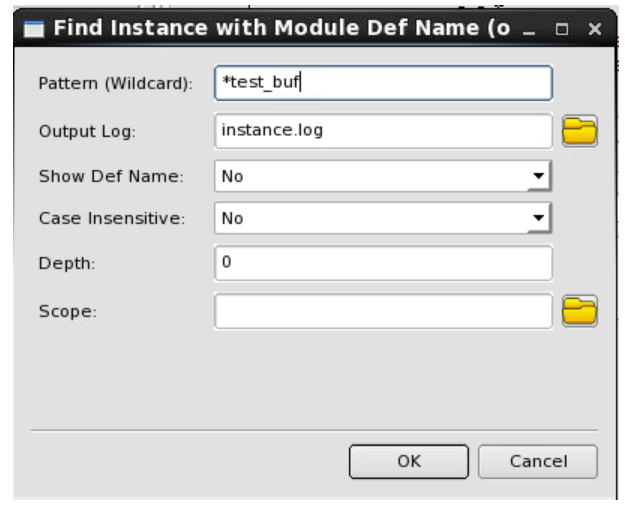Image resolution: width=628 pixels, height=509 pixels.
Task: Open the Show Def Name dropdown
Action: [383, 176]
